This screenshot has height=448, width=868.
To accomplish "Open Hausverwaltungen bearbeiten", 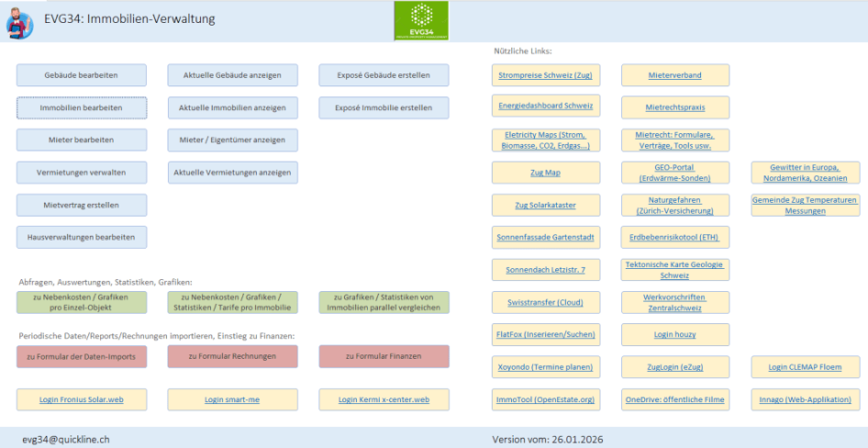I will [x=82, y=237].
